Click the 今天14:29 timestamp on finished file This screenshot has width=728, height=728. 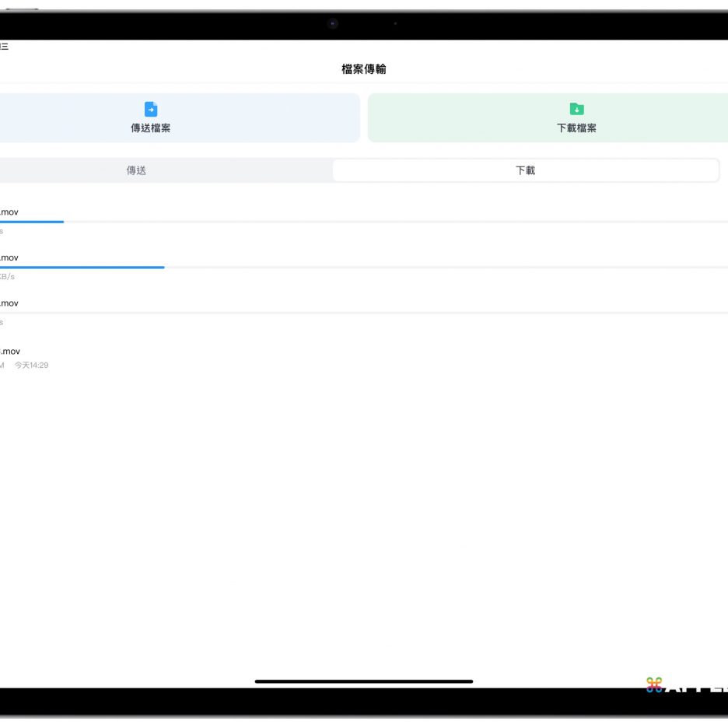[x=31, y=366]
